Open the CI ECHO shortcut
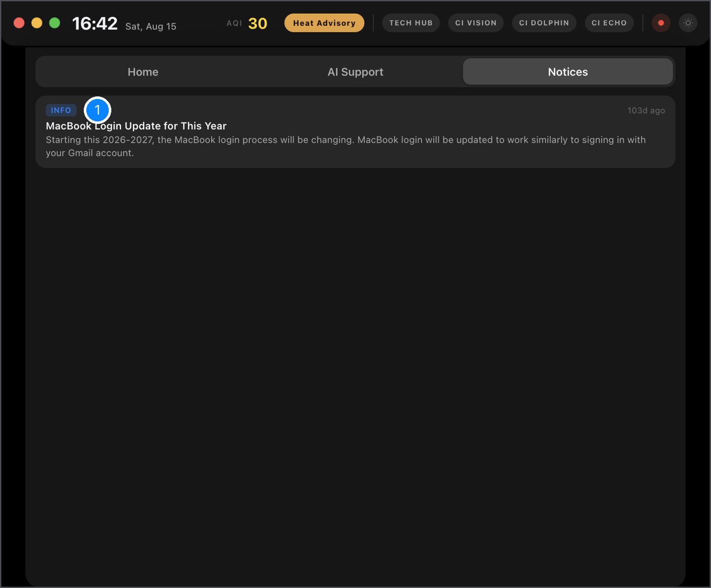Image resolution: width=711 pixels, height=588 pixels. (609, 23)
